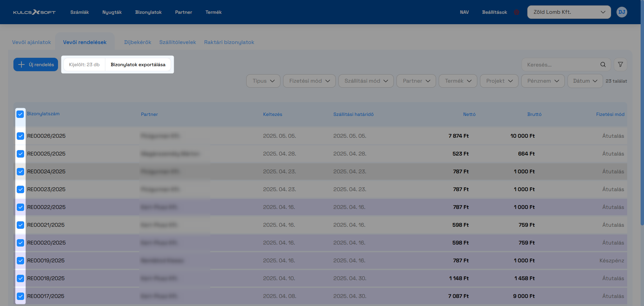Open the DJ user avatar menu
Screen dimensions: 644x306
pyautogui.click(x=622, y=12)
